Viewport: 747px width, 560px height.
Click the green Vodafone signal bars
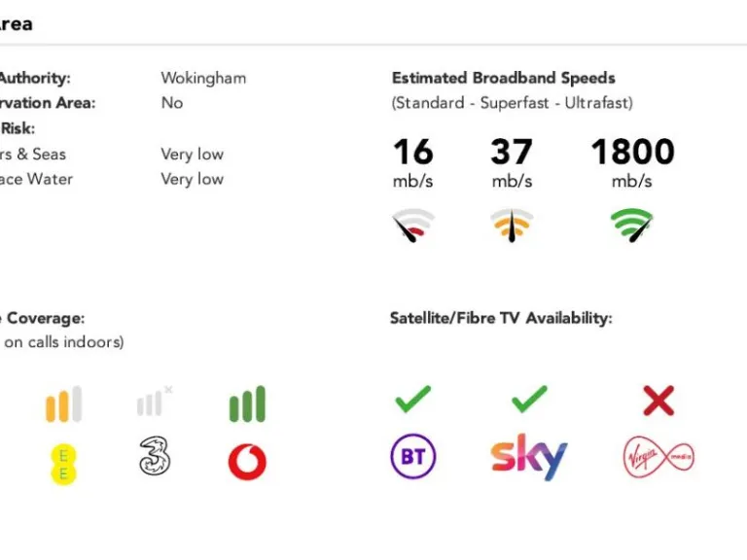tap(247, 404)
